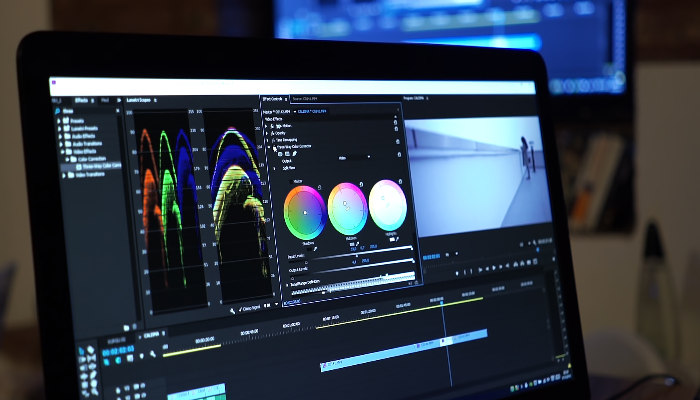Collapse the Three-Way Color Corrector effect
The height and width of the screenshot is (400, 700).
pos(271,146)
